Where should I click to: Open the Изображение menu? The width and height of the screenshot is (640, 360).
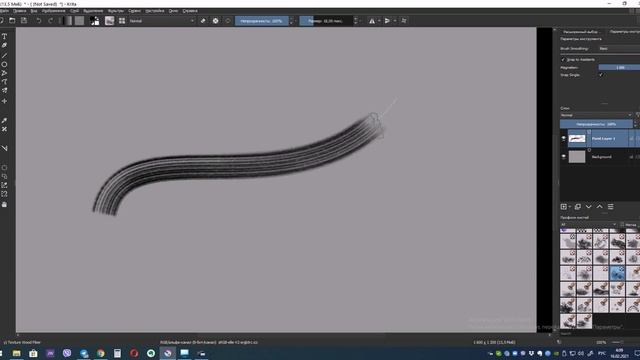tap(53, 11)
